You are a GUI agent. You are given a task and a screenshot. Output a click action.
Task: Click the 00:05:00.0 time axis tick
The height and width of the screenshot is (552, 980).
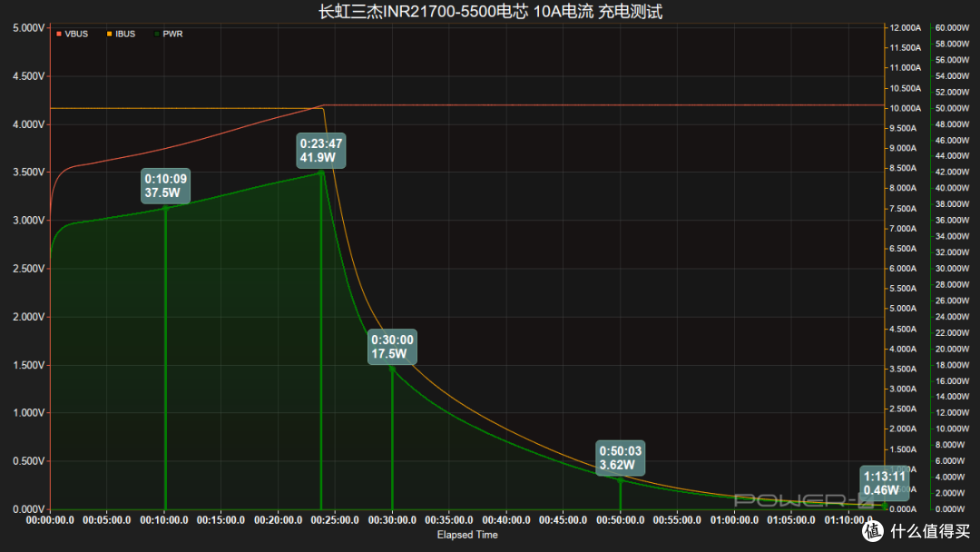(x=107, y=520)
